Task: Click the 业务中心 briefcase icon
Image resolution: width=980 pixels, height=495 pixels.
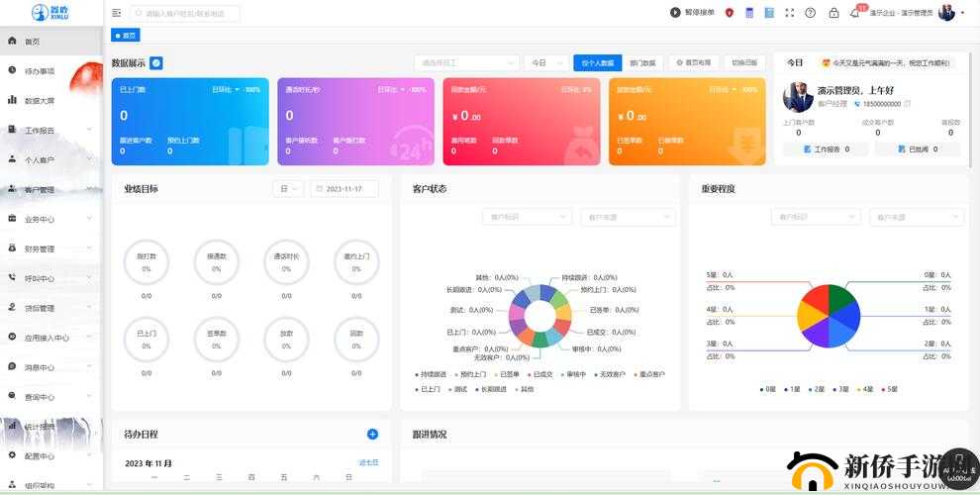Action: click(12, 219)
